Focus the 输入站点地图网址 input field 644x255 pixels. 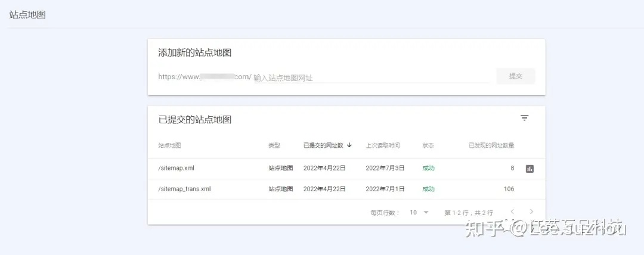(x=371, y=77)
